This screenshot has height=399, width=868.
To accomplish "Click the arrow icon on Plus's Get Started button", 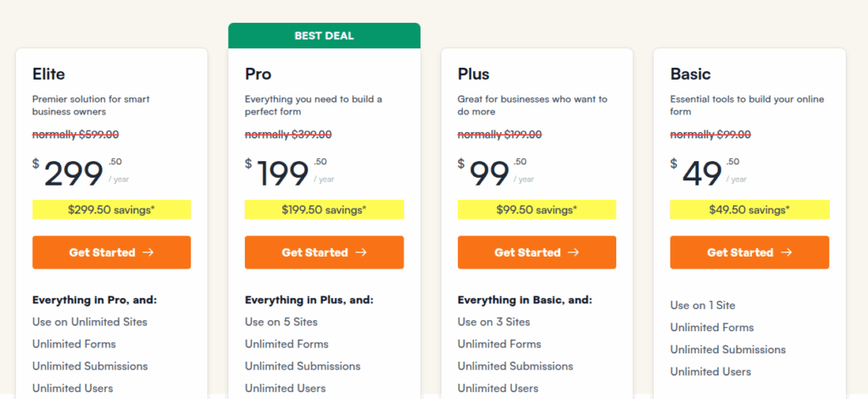I will click(574, 252).
